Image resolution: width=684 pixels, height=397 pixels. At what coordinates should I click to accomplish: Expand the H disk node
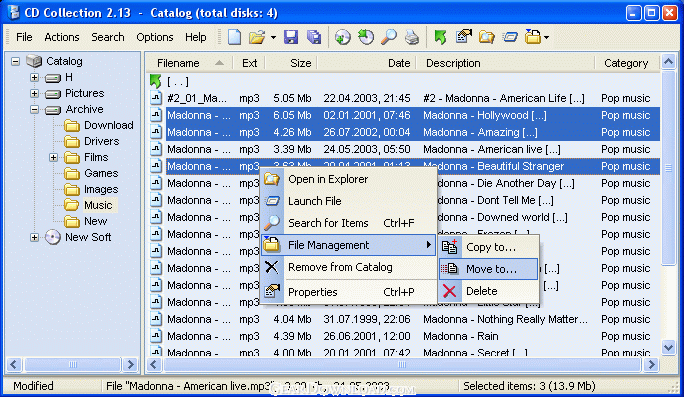pos(34,77)
